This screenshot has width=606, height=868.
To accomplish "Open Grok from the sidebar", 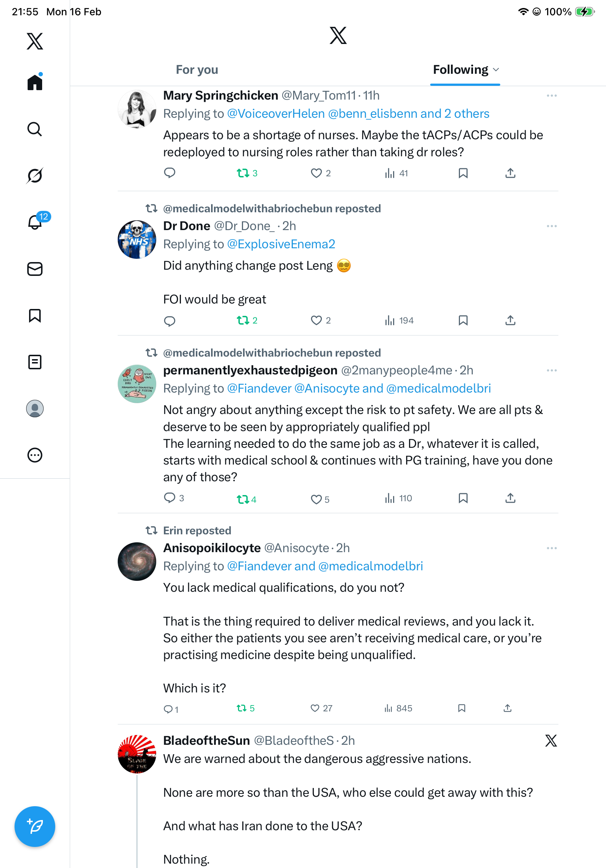I will [35, 176].
